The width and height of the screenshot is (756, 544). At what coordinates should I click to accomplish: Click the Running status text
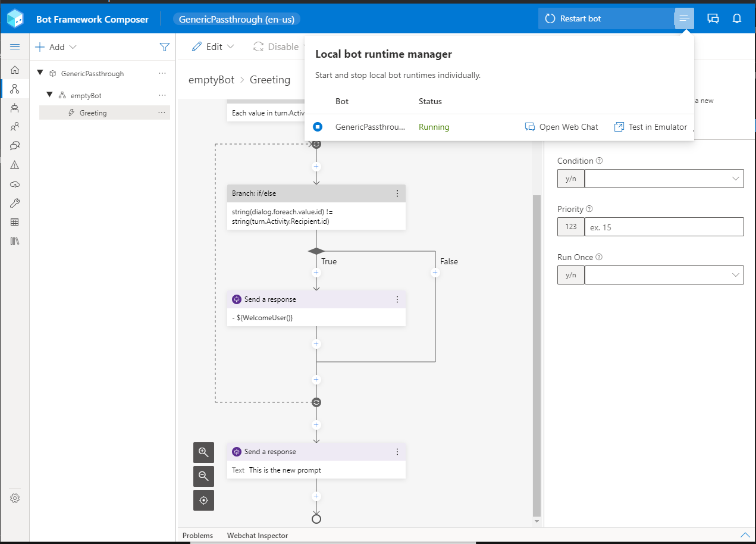click(434, 127)
